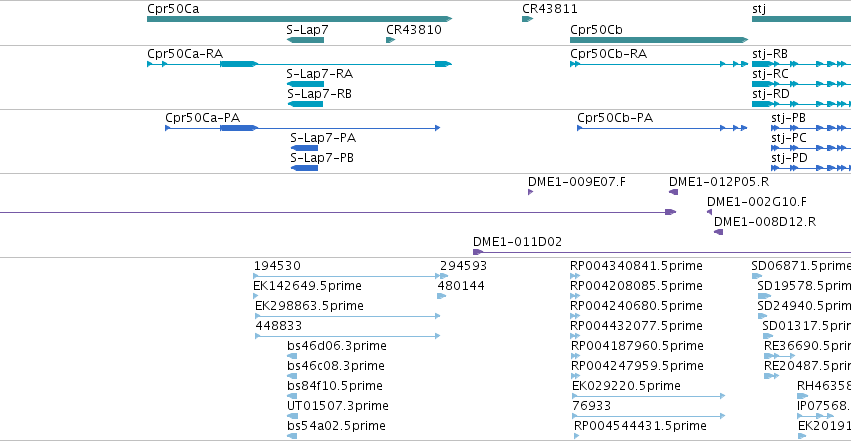Click EST RP004544431.5prime
Screen dimensions: 851x441
(x=576, y=437)
